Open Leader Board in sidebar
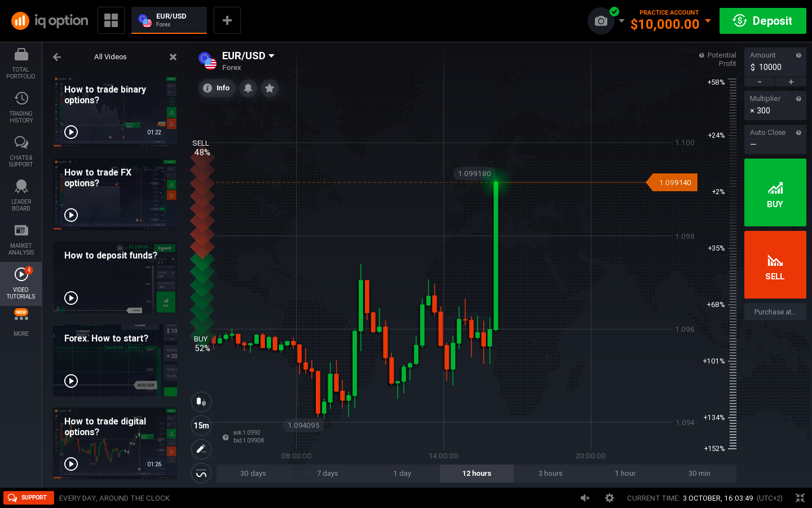The image size is (812, 508). tap(21, 196)
